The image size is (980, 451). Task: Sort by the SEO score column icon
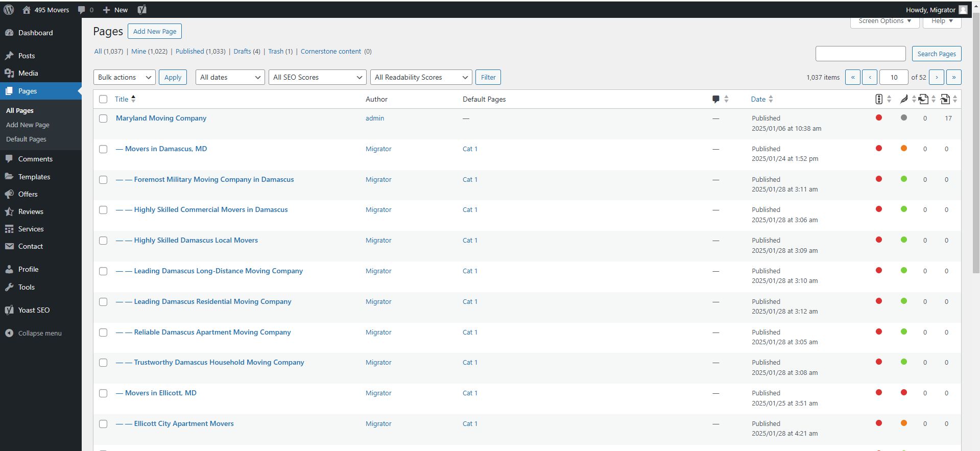pos(879,99)
